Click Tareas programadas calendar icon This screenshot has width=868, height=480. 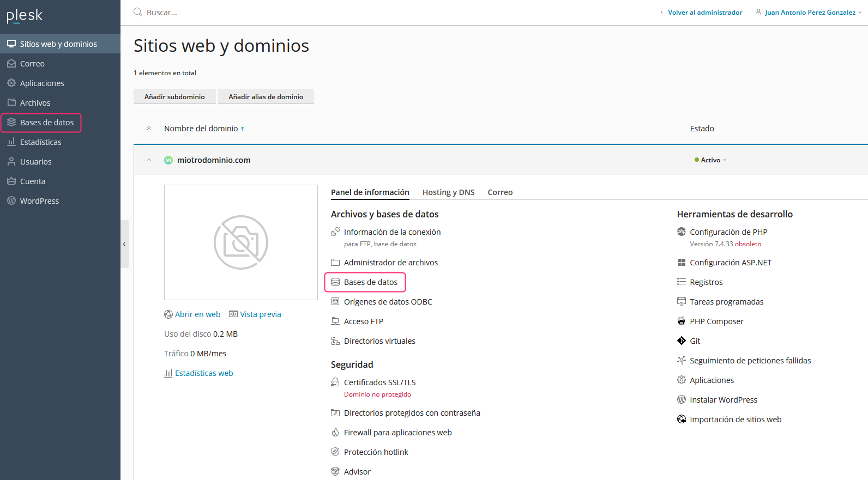(x=681, y=302)
